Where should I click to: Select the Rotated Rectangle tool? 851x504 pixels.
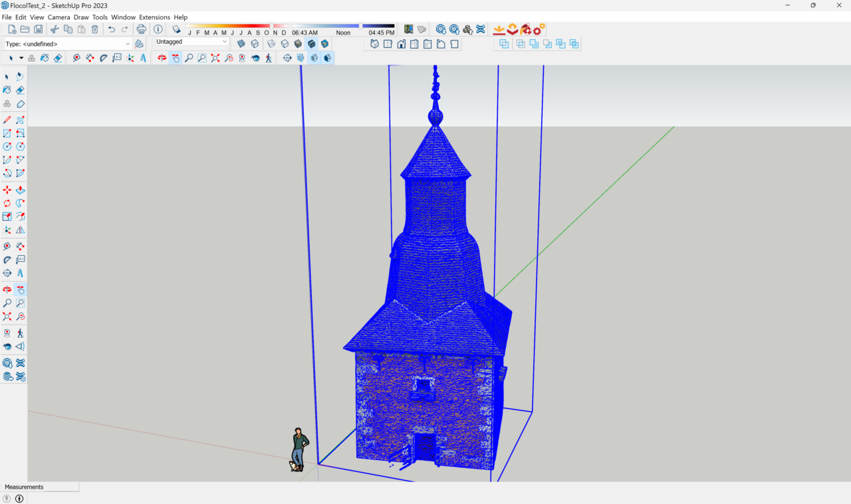click(21, 133)
